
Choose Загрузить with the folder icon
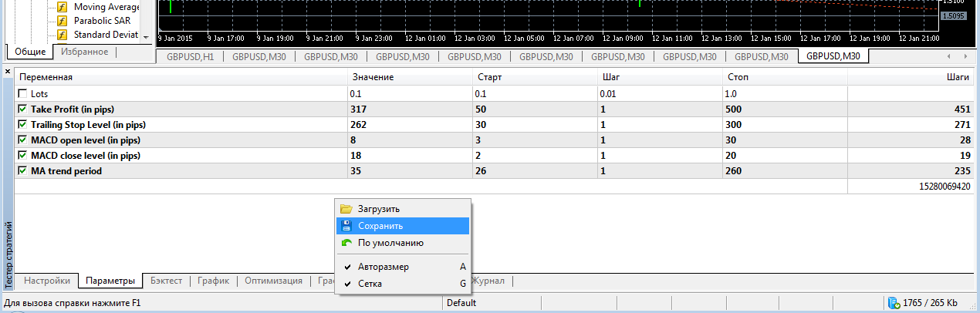[x=346, y=209]
